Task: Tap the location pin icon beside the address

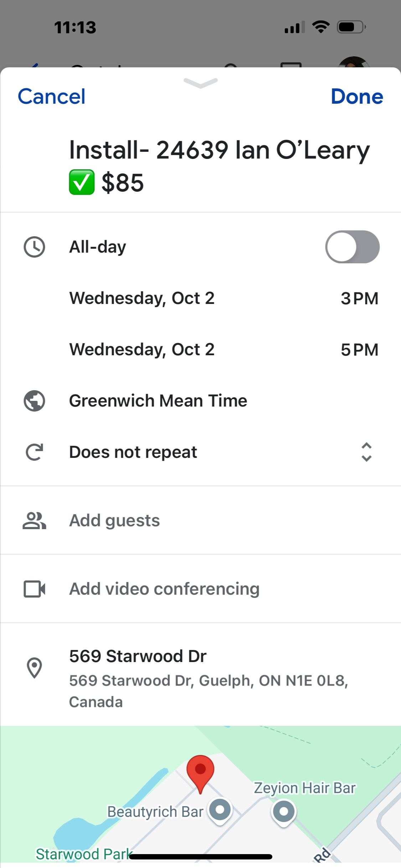Action: coord(34,668)
